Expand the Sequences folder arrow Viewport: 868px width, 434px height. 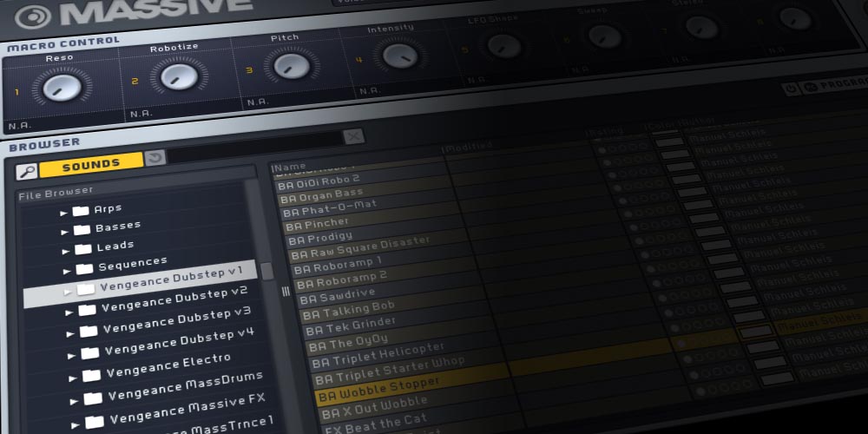point(67,271)
